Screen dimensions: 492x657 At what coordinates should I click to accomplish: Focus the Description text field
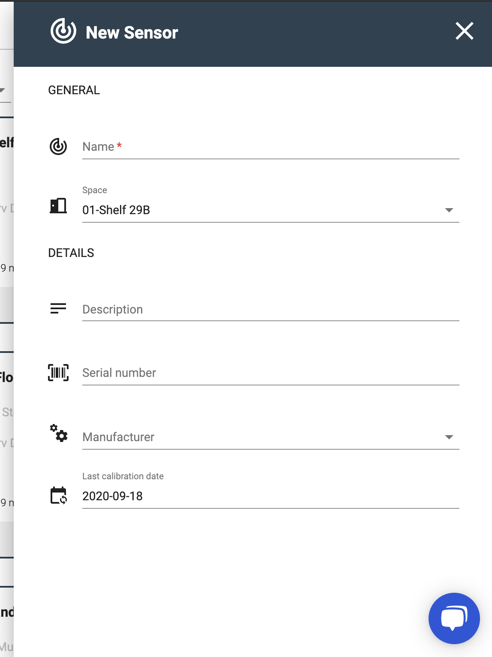(271, 309)
